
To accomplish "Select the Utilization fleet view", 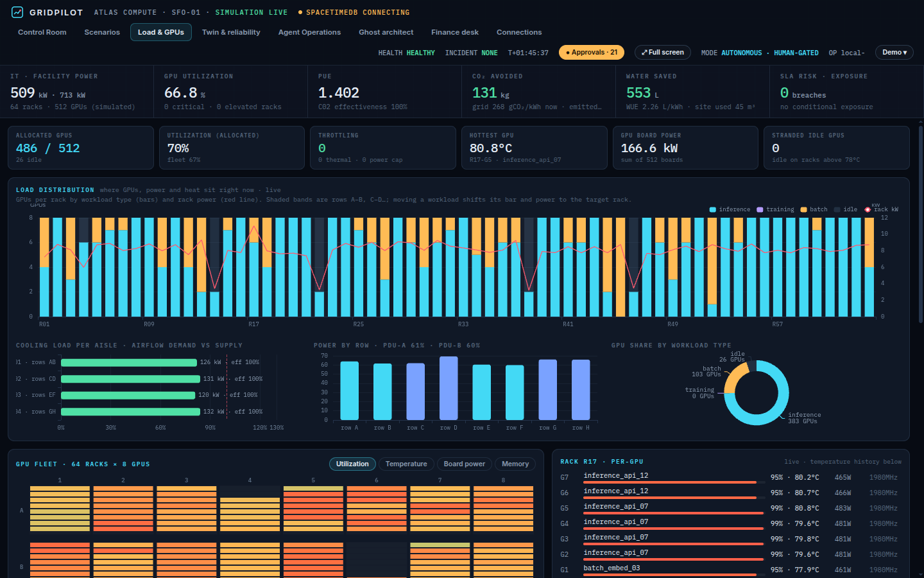I will tap(352, 464).
